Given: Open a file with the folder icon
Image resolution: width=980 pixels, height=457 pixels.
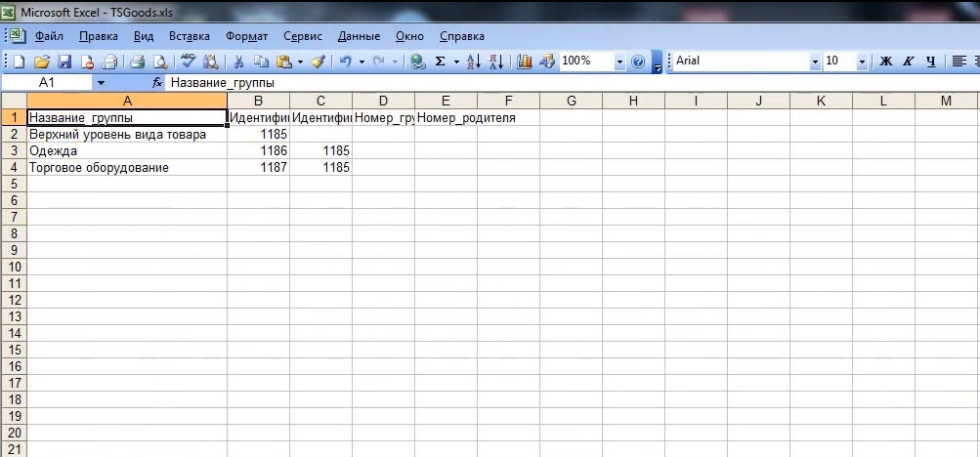Looking at the screenshot, I should click(x=42, y=62).
